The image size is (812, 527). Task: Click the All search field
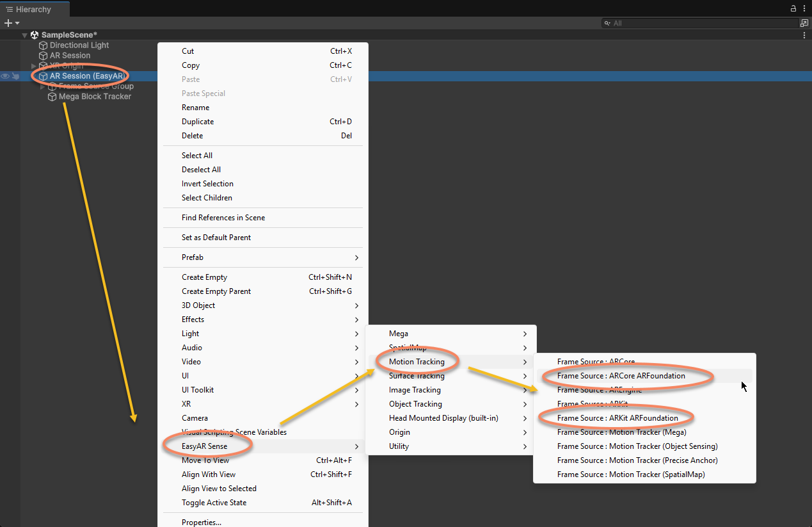[672, 22]
